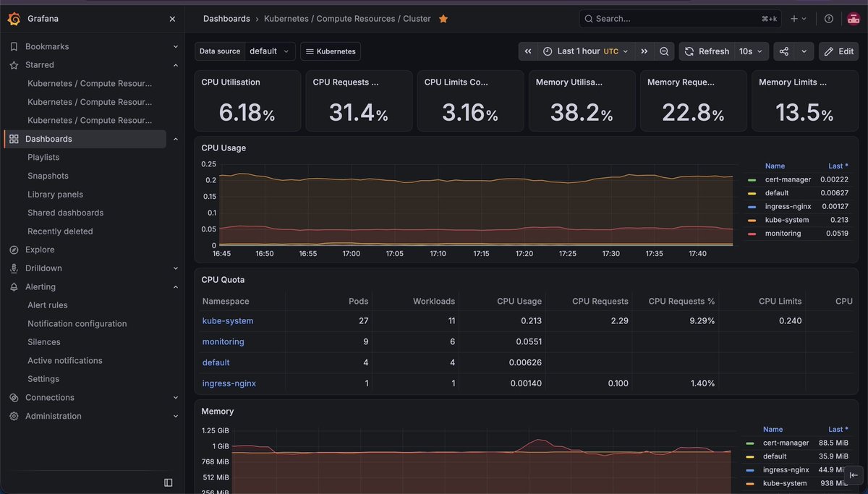
Task: Open share options dropdown arrow
Action: (804, 51)
